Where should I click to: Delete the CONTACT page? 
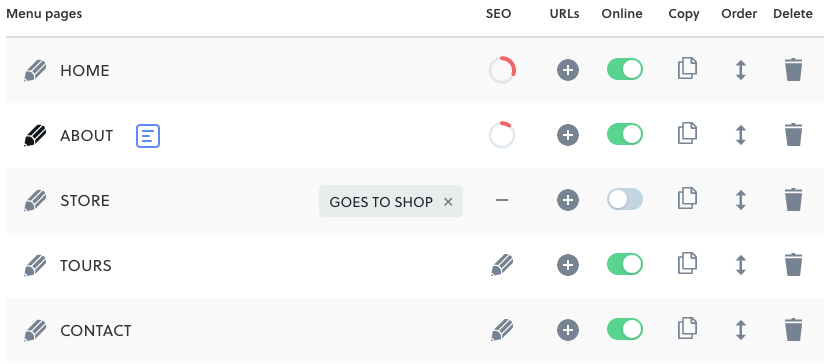tap(793, 330)
